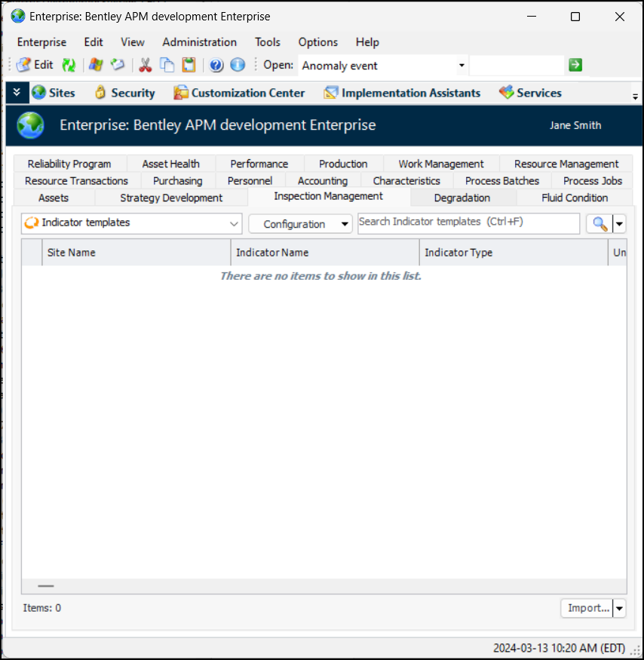Click the green Refresh arrows icon
The image size is (644, 660).
pyautogui.click(x=69, y=65)
